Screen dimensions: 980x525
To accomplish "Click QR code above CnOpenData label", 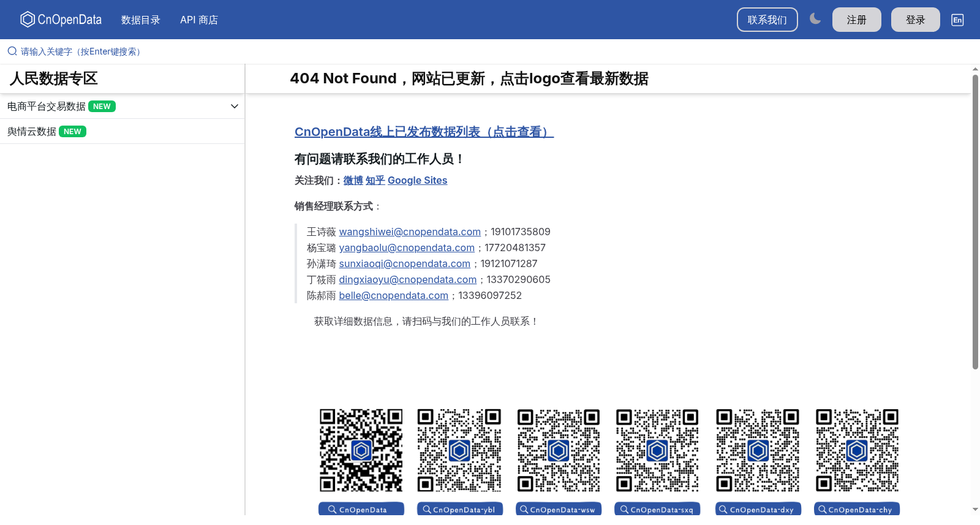I will coord(361,450).
